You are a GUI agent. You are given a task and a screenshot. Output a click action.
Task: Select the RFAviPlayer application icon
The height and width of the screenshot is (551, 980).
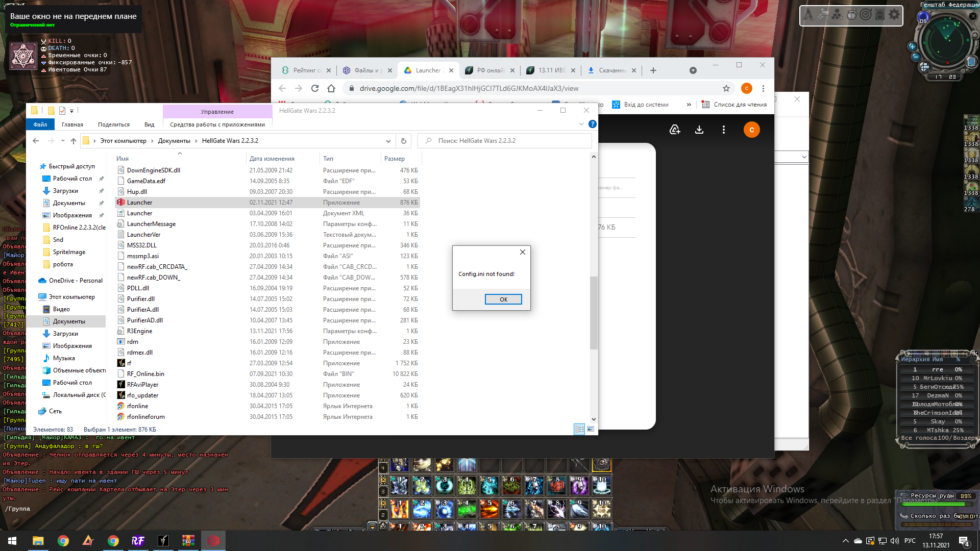pos(121,385)
